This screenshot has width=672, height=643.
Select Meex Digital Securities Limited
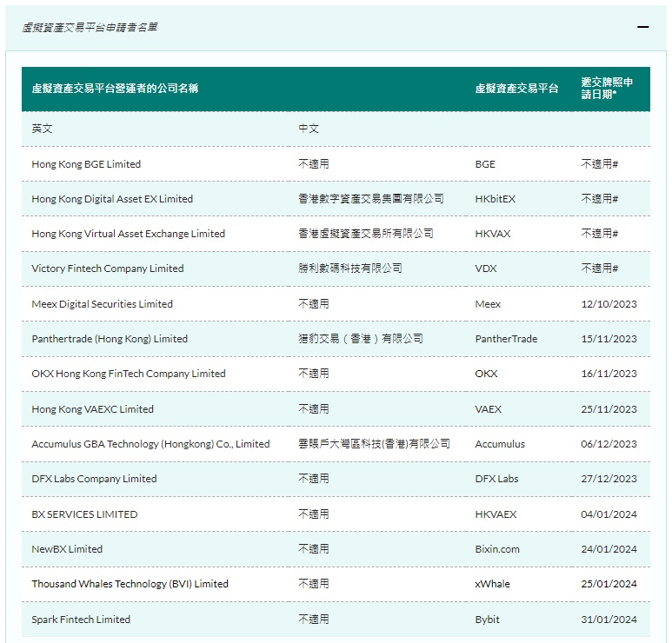click(102, 304)
